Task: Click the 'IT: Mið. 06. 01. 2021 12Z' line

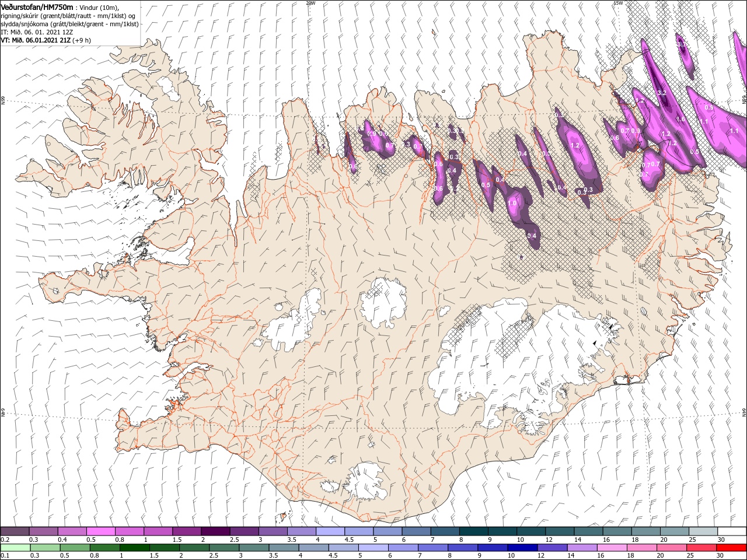Action: pos(38,32)
